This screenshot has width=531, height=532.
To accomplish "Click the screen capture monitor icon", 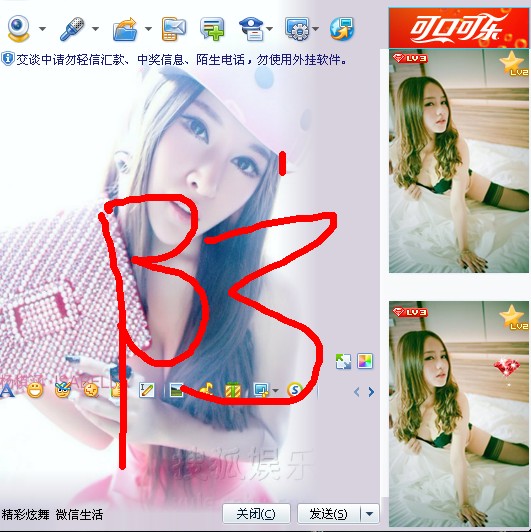I will (261, 390).
